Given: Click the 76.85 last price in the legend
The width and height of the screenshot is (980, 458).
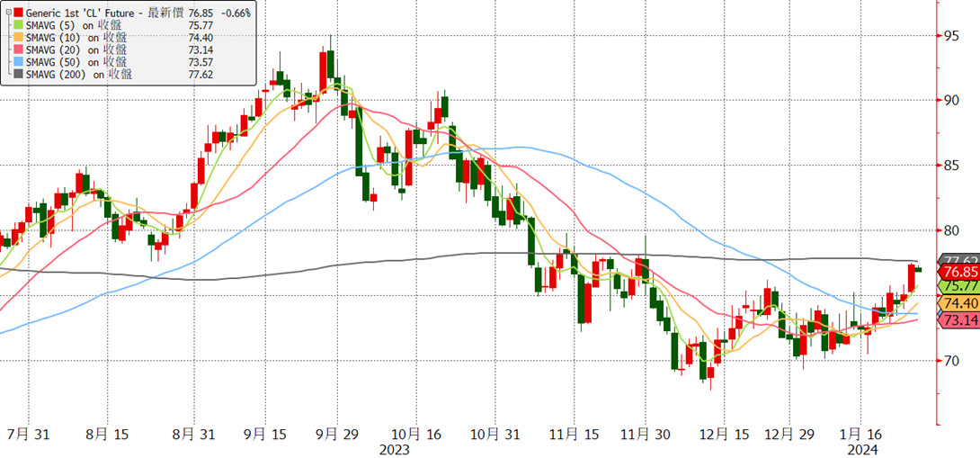Looking at the screenshot, I should [200, 13].
